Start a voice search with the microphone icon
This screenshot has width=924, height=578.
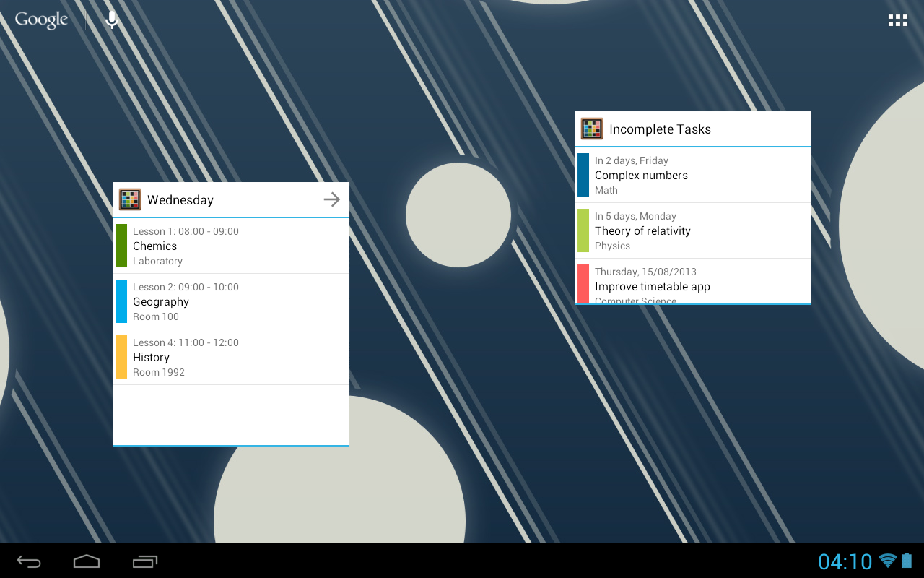(112, 20)
